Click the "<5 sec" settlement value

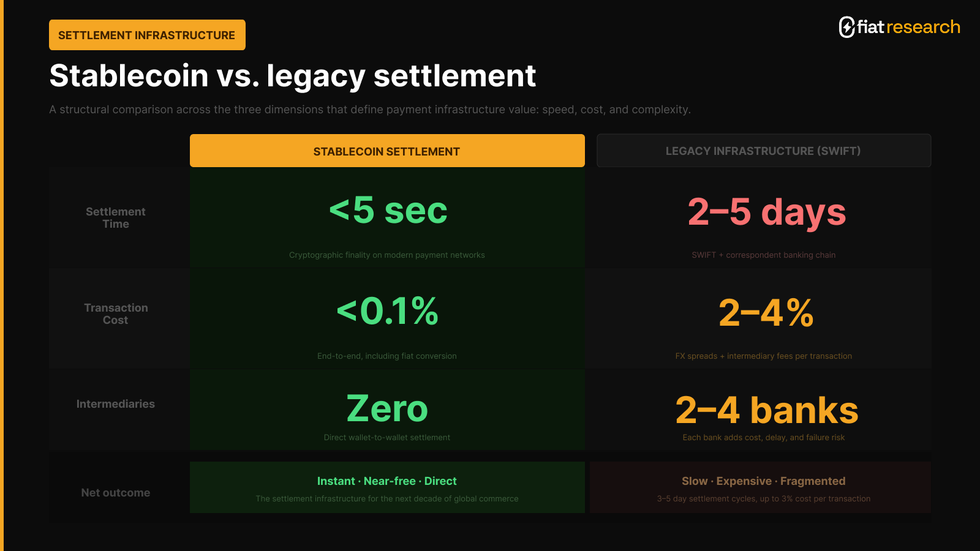tap(388, 211)
